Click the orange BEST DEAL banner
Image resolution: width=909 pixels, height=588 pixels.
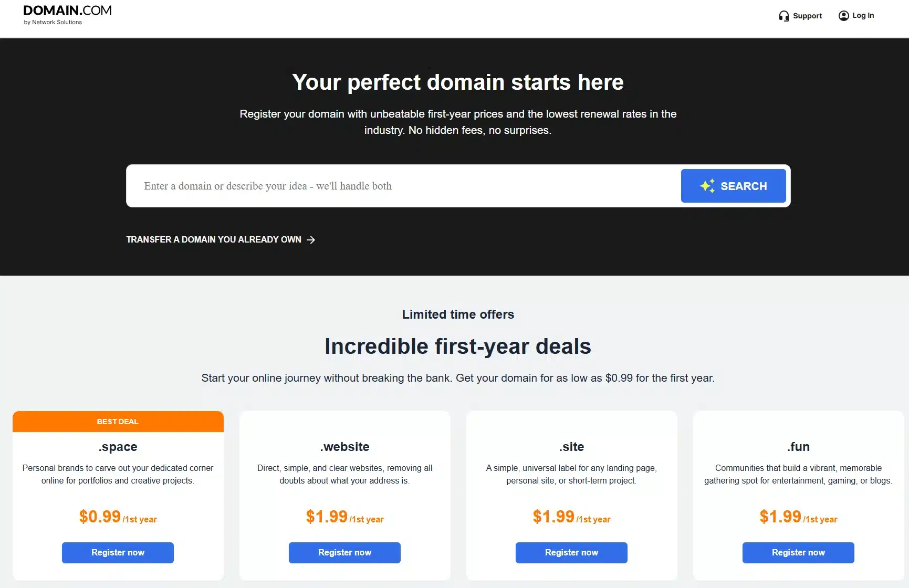[118, 422]
